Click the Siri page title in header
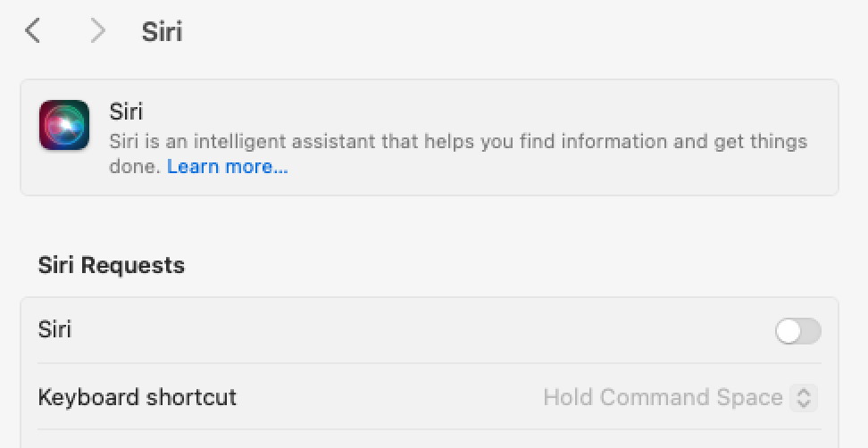 point(163,31)
